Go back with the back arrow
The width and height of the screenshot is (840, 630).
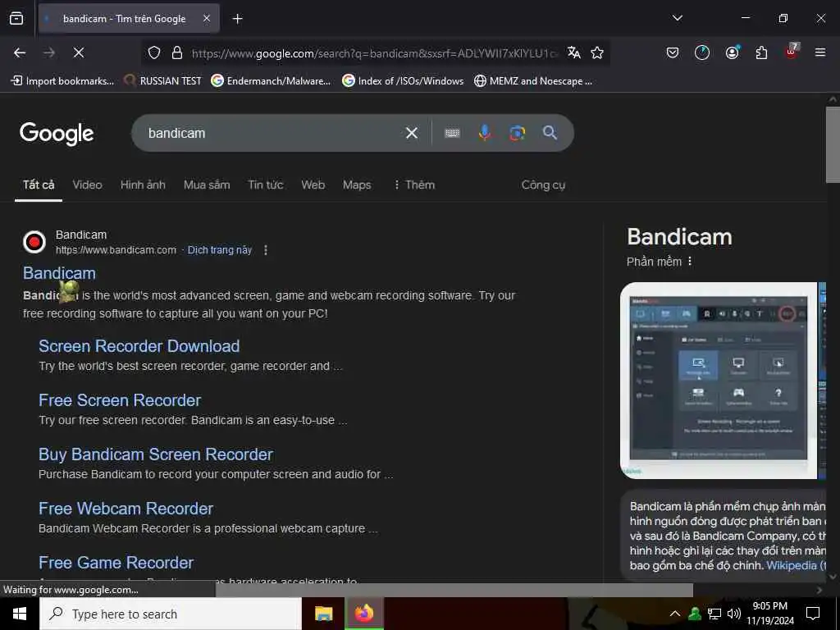(x=20, y=52)
